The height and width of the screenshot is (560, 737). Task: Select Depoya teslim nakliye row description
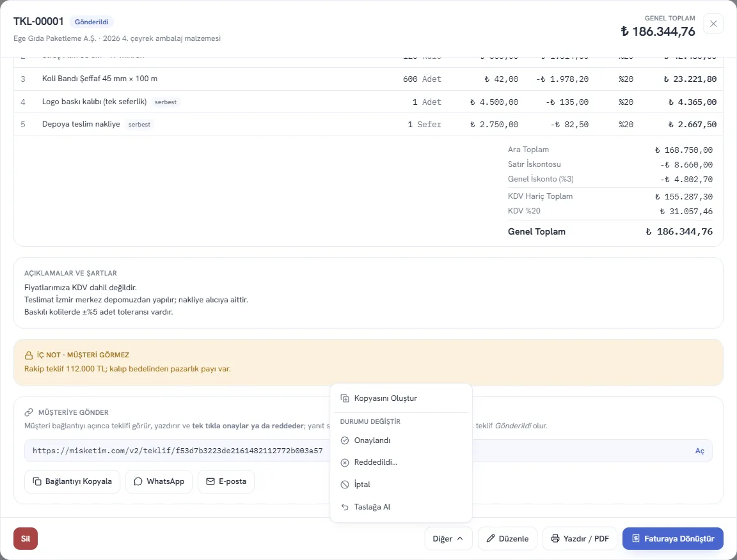[x=81, y=125]
